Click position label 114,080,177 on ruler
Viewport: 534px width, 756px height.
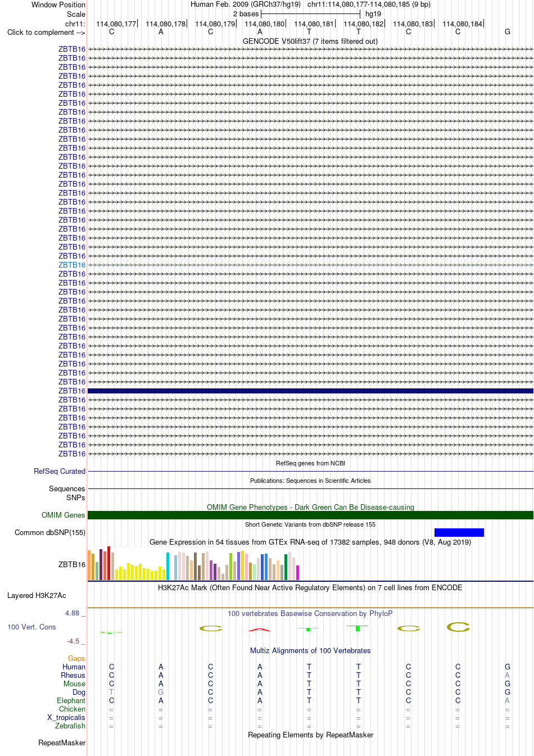(x=116, y=24)
